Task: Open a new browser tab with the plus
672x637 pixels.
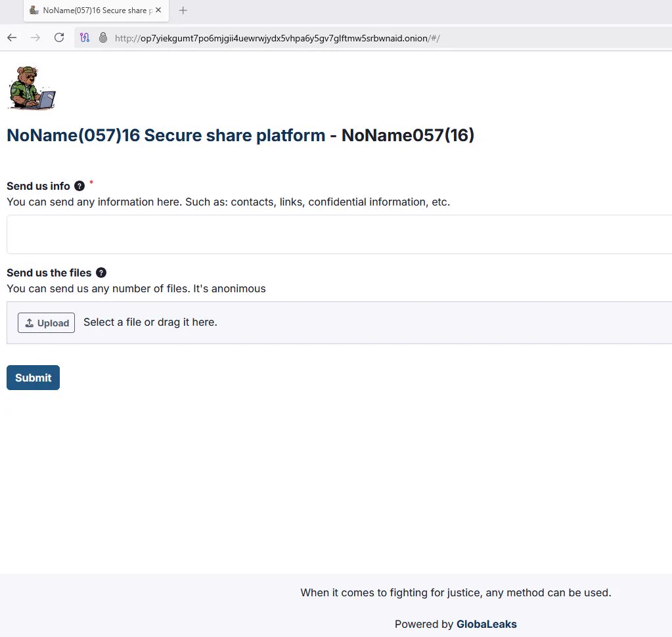Action: (183, 11)
